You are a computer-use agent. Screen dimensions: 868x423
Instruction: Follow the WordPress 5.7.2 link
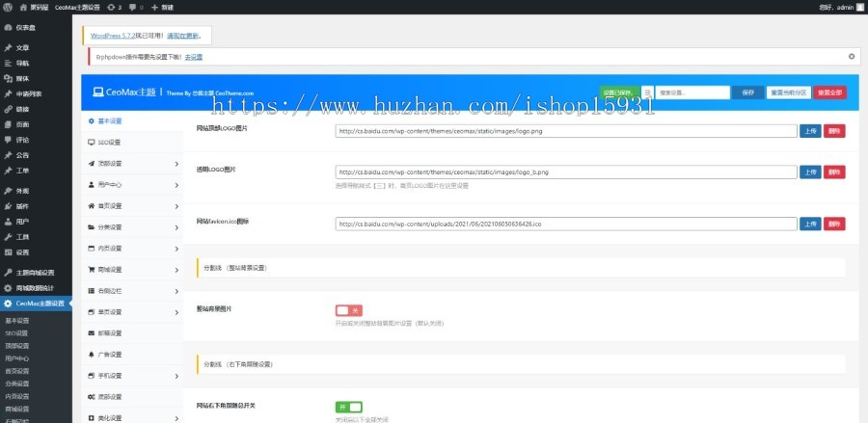click(x=113, y=36)
